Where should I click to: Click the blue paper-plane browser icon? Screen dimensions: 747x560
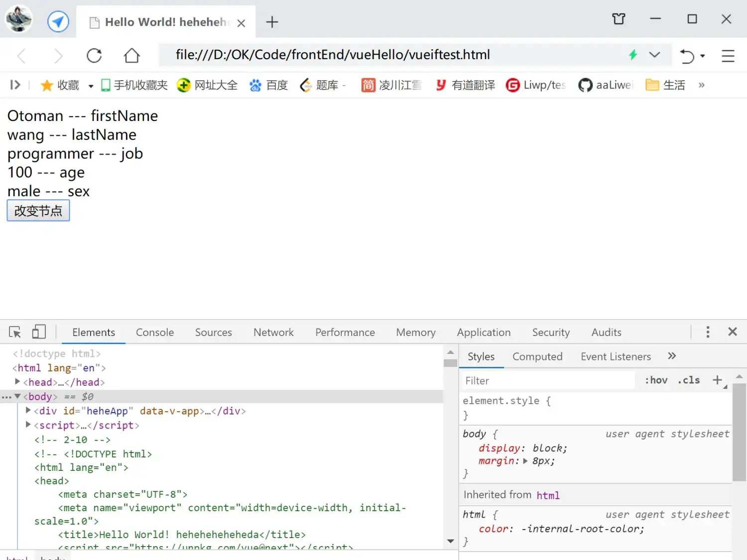coord(58,21)
